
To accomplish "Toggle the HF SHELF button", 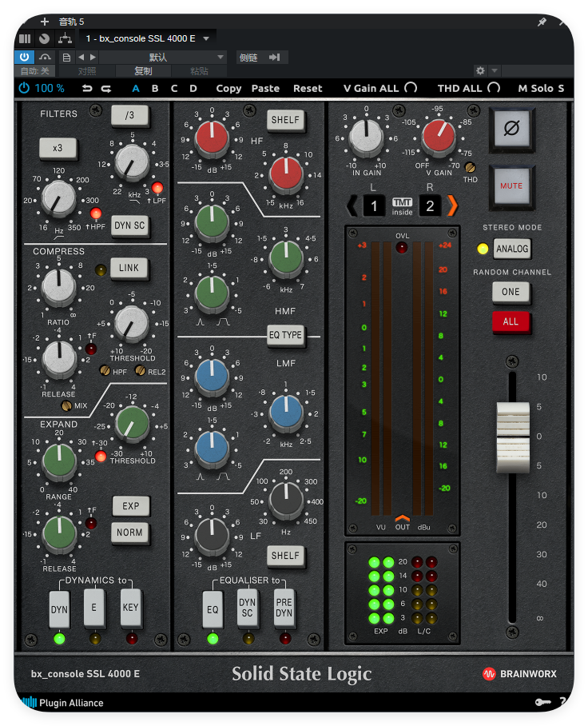I will click(x=285, y=120).
